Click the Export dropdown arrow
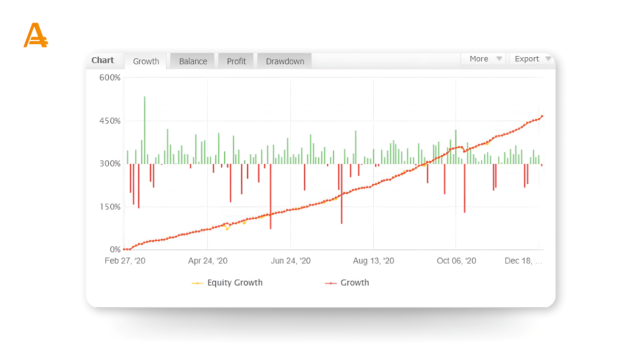Screen dimensions: 644x362 coord(548,59)
